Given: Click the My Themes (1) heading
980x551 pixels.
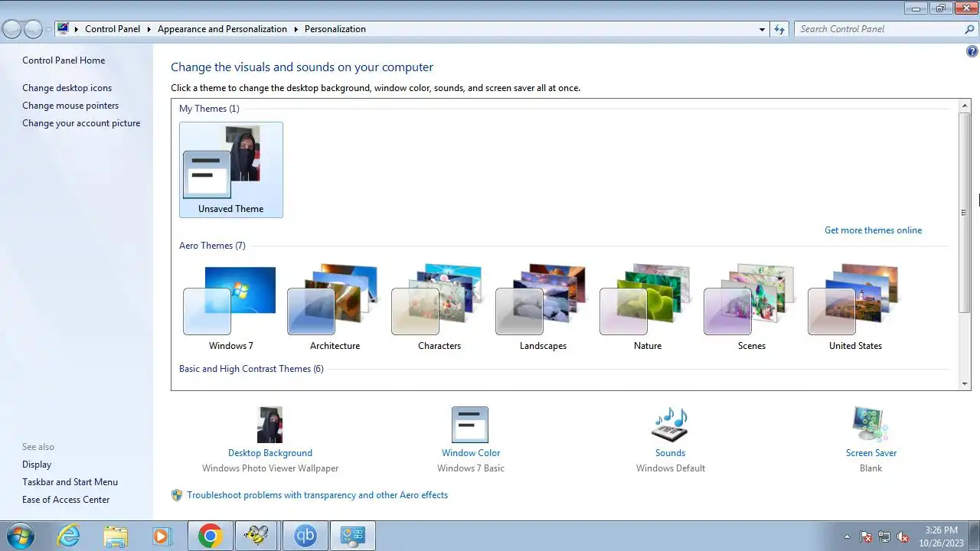Looking at the screenshot, I should pos(209,109).
